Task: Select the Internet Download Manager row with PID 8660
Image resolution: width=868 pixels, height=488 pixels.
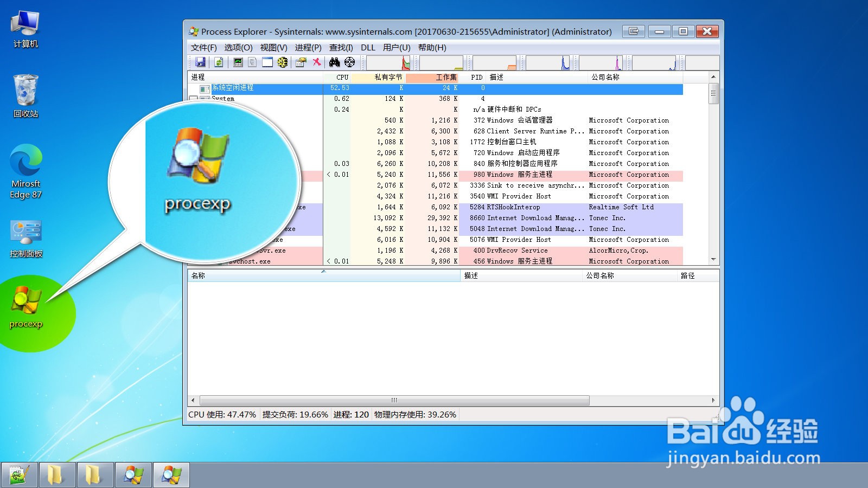Action: [436, 218]
